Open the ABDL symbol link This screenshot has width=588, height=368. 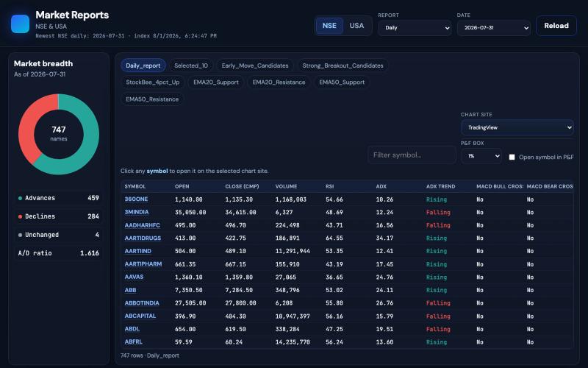tap(132, 329)
